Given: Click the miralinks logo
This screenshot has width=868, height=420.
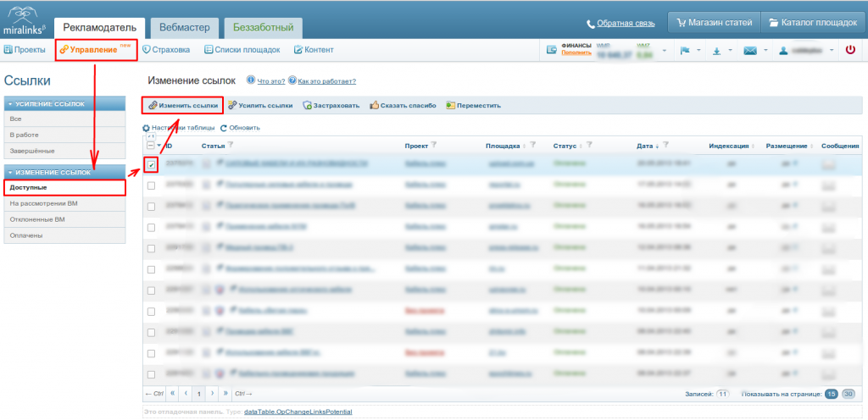Looking at the screenshot, I should pyautogui.click(x=25, y=20).
